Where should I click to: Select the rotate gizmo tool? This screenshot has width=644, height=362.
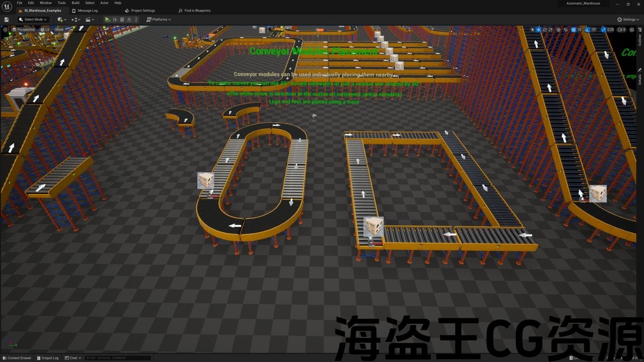544,30
